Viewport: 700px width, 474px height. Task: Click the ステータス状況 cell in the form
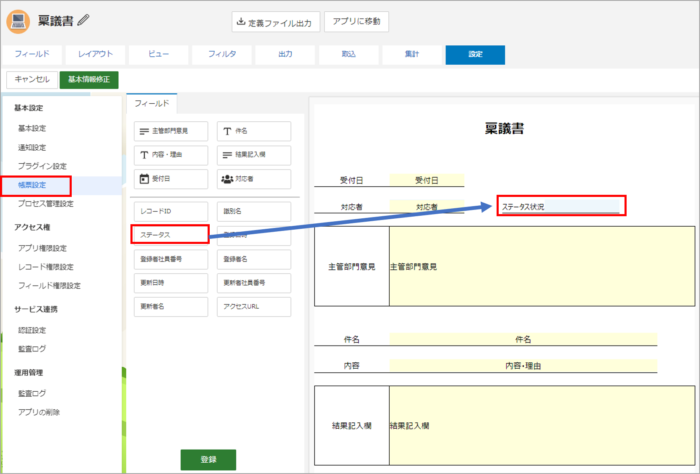(x=561, y=207)
